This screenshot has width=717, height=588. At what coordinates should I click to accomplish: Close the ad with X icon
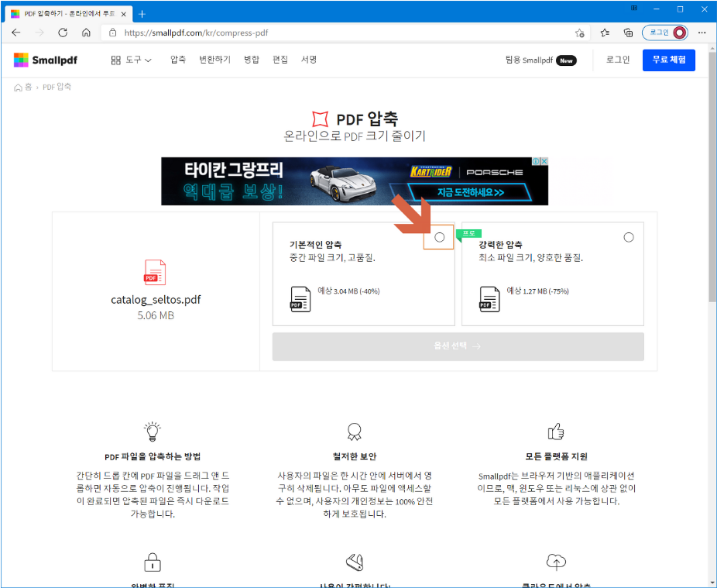pos(544,161)
